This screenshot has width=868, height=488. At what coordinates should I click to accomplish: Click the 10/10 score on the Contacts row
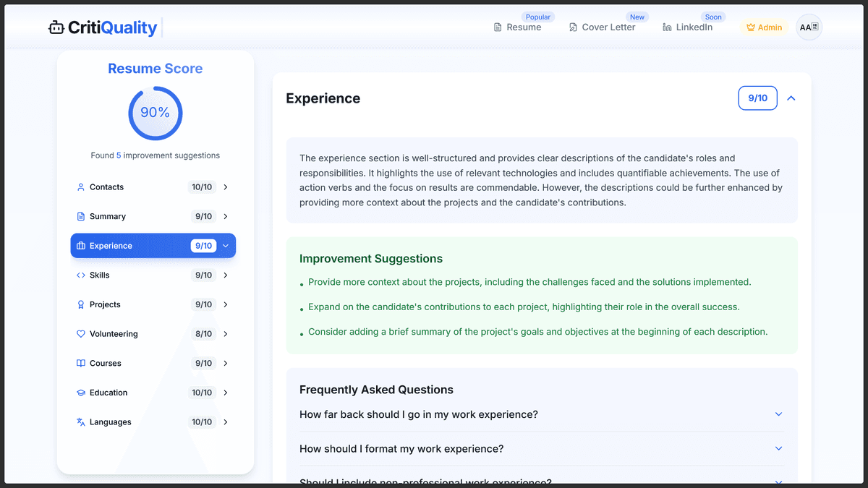click(x=202, y=187)
